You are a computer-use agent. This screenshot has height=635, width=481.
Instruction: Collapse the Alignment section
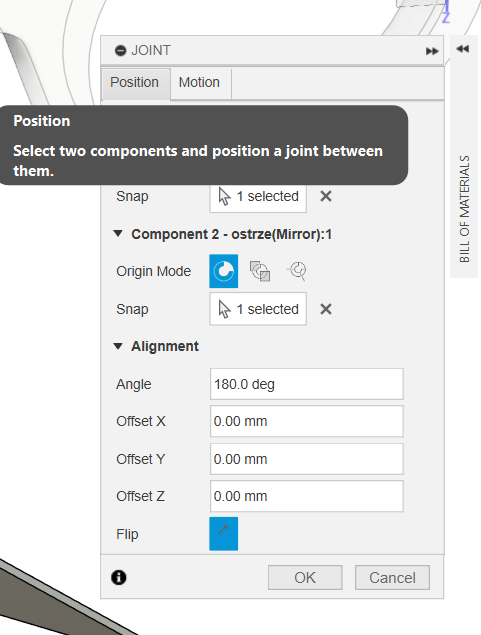118,346
